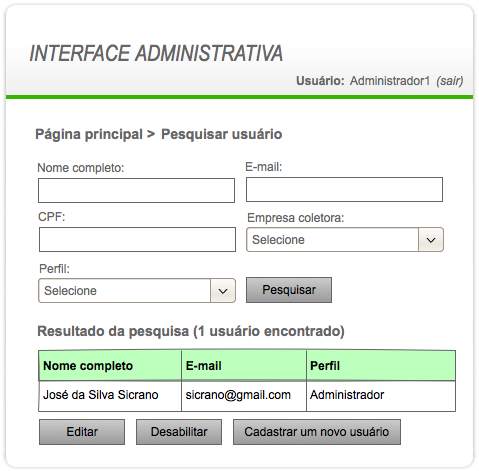Select José da Silva Sicrano row

pyautogui.click(x=247, y=396)
